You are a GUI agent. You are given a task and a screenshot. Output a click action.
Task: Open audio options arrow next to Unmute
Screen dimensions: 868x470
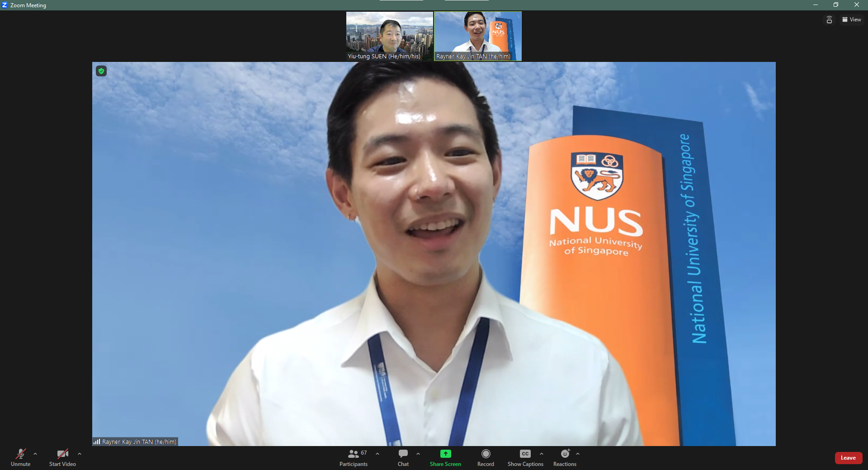pos(35,454)
